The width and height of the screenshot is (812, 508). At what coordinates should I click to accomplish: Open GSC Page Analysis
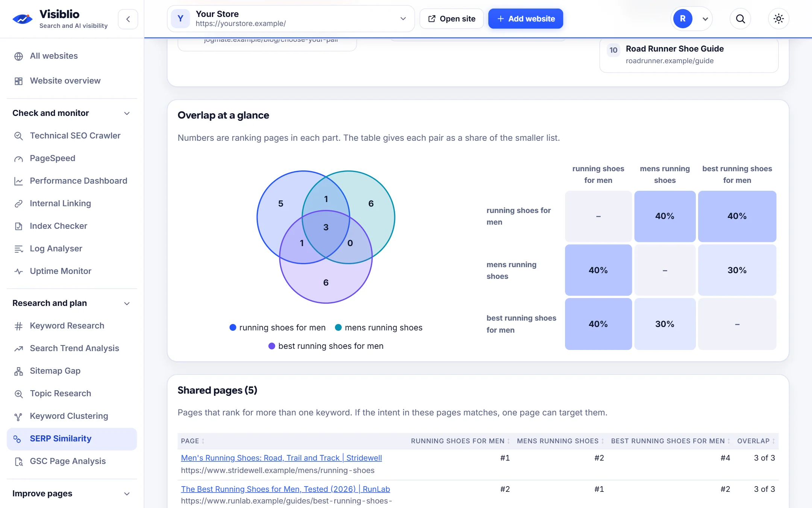pyautogui.click(x=72, y=461)
